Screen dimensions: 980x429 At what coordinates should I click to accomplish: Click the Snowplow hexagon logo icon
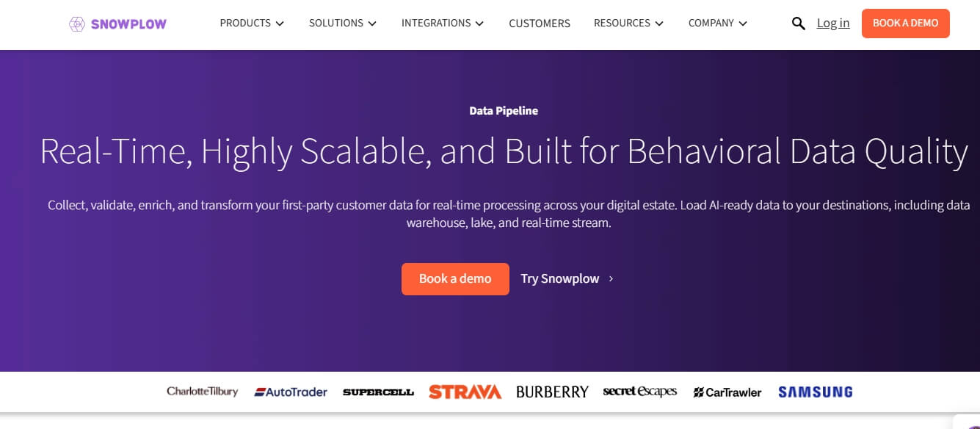point(76,24)
